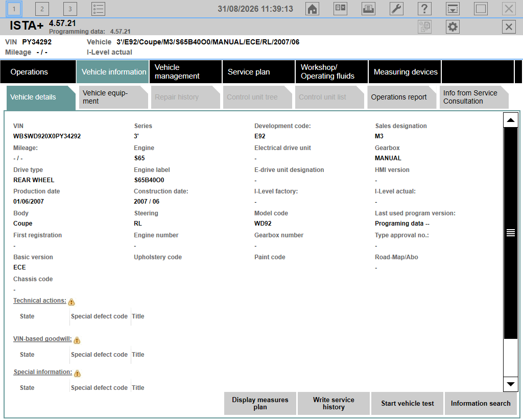Screen dimensions: 523x420
Task: Click Programing data -- value
Action: pyautogui.click(x=402, y=224)
